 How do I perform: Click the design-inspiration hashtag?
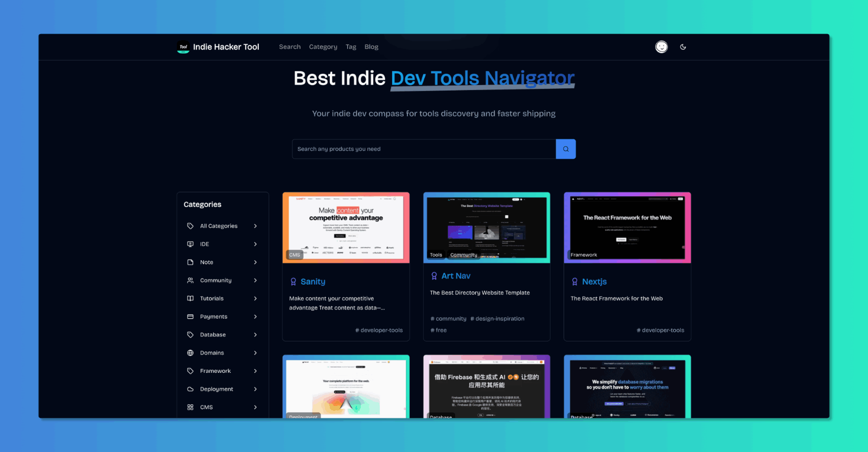tap(497, 319)
